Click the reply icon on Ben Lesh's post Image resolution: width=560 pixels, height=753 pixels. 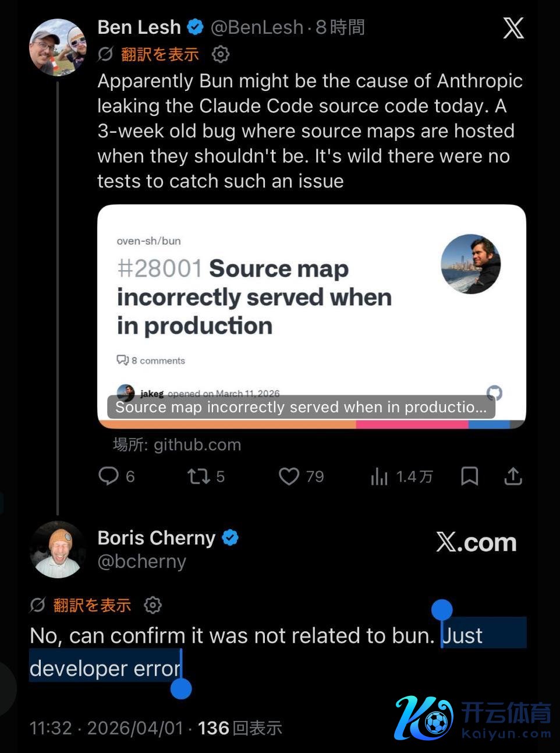click(x=109, y=476)
